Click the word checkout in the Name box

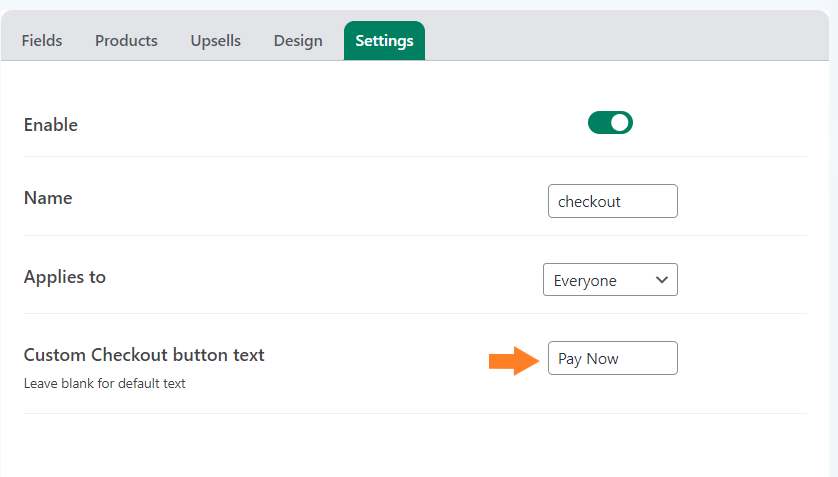coord(589,201)
